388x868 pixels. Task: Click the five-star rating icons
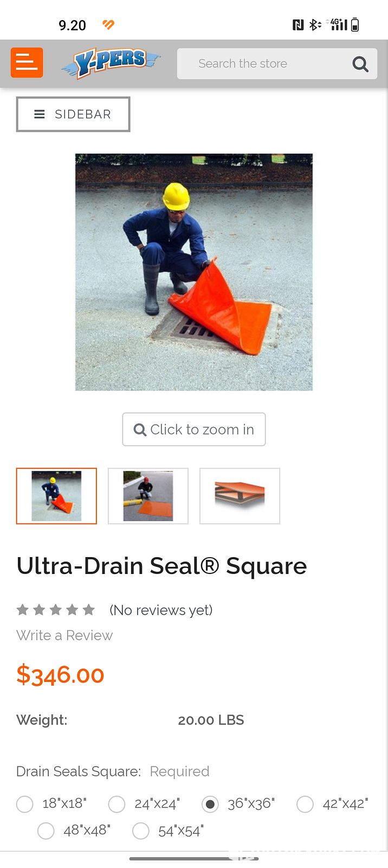point(56,610)
